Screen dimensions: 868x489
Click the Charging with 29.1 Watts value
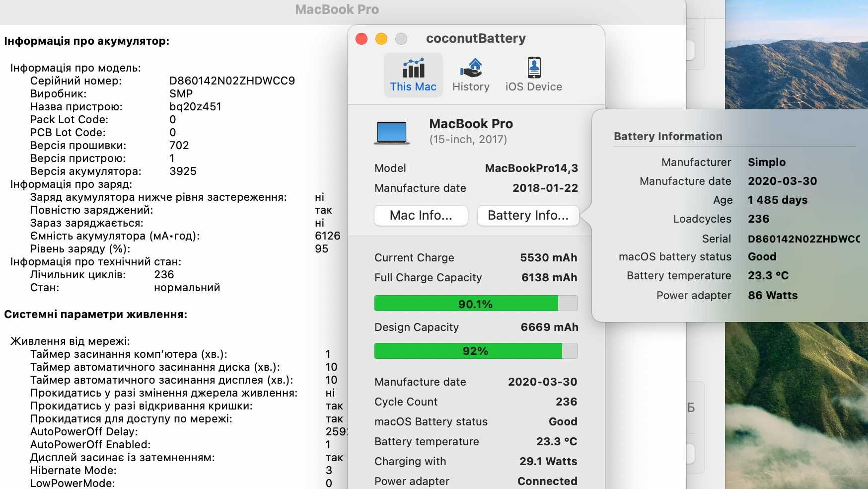click(548, 462)
